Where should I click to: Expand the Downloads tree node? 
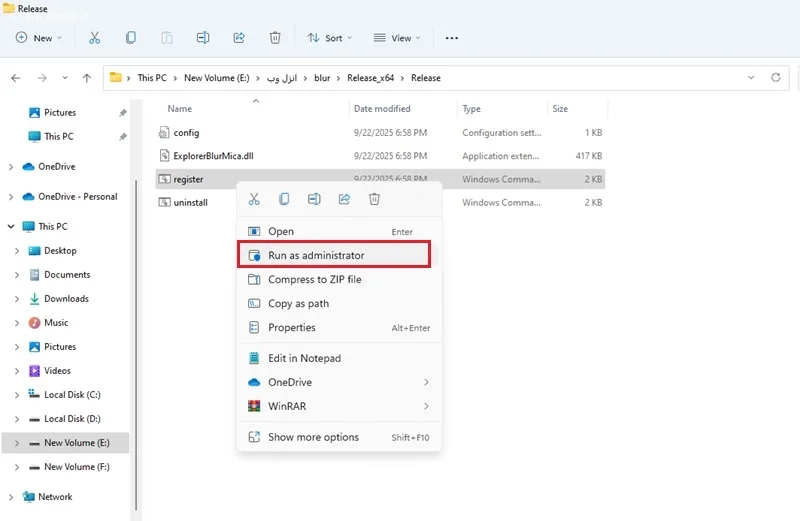point(17,299)
